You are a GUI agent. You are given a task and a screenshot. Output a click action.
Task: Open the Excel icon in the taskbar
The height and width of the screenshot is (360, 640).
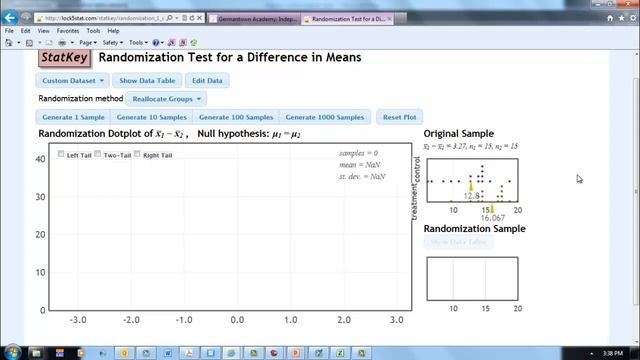pos(340,353)
